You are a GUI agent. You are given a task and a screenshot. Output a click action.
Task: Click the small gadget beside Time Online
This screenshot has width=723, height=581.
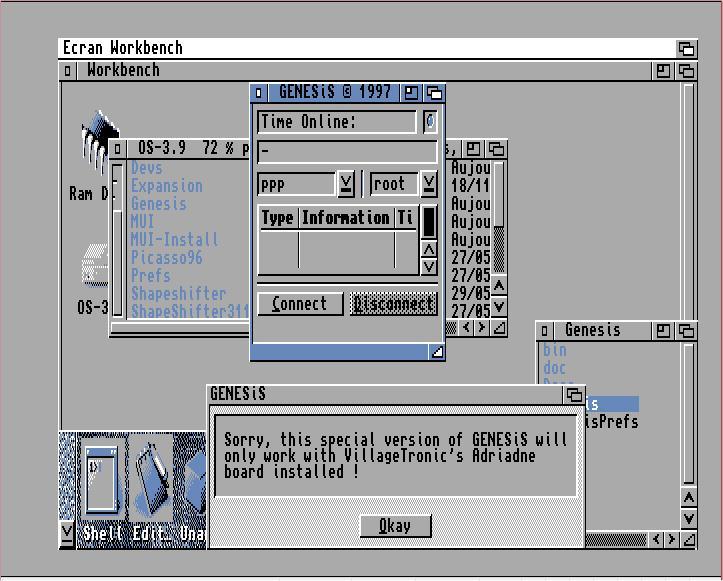point(430,122)
